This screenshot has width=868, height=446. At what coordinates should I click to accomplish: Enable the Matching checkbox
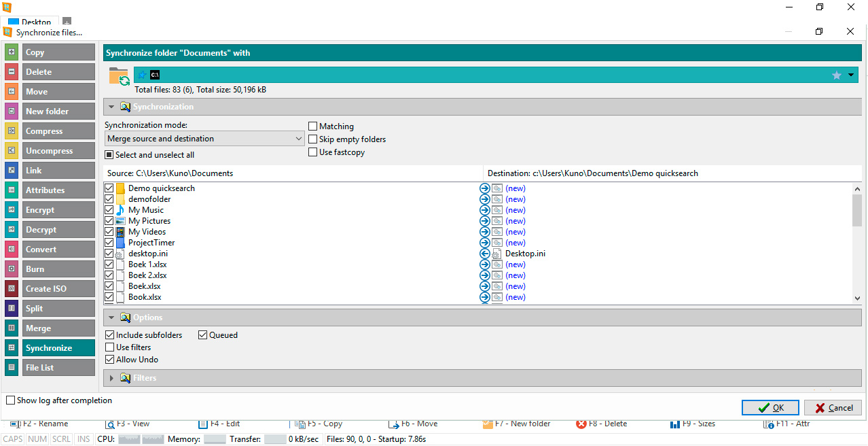pos(313,126)
